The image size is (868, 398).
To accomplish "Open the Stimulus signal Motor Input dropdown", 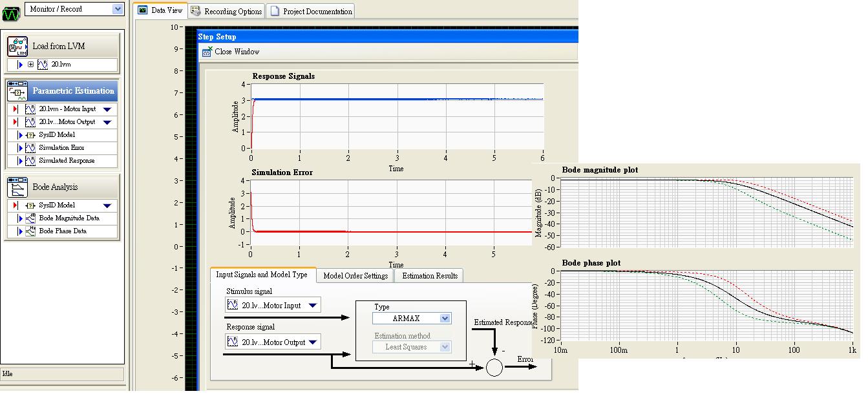I will point(312,306).
